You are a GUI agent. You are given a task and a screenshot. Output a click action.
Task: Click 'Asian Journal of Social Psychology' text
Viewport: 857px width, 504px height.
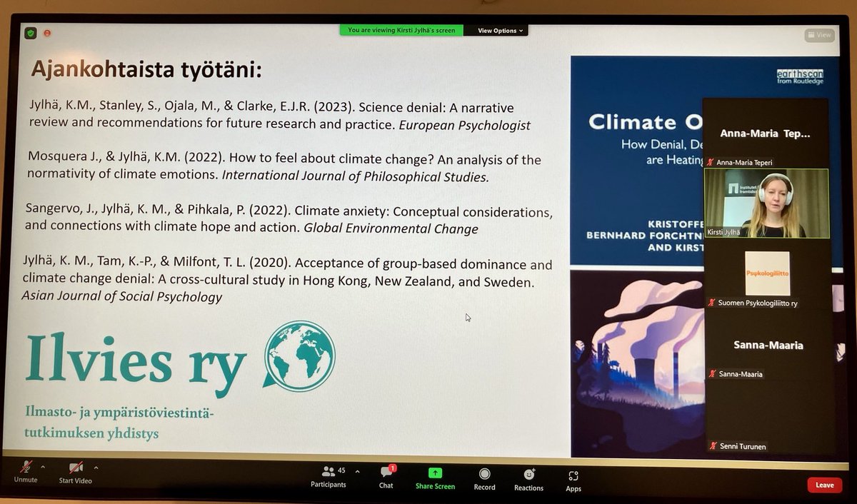121,298
